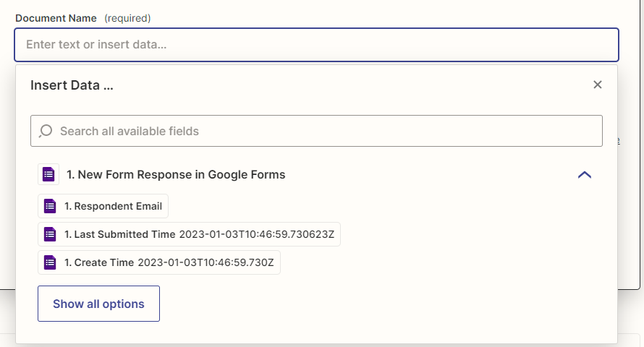Click into Search all available fields box
This screenshot has height=347, width=644.
317,131
